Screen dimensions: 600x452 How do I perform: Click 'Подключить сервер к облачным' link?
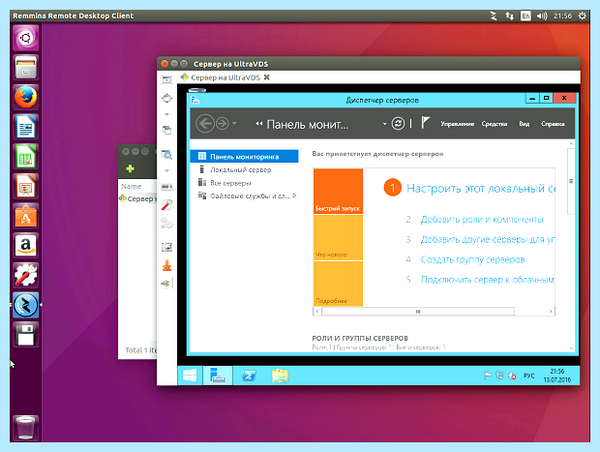click(x=488, y=280)
